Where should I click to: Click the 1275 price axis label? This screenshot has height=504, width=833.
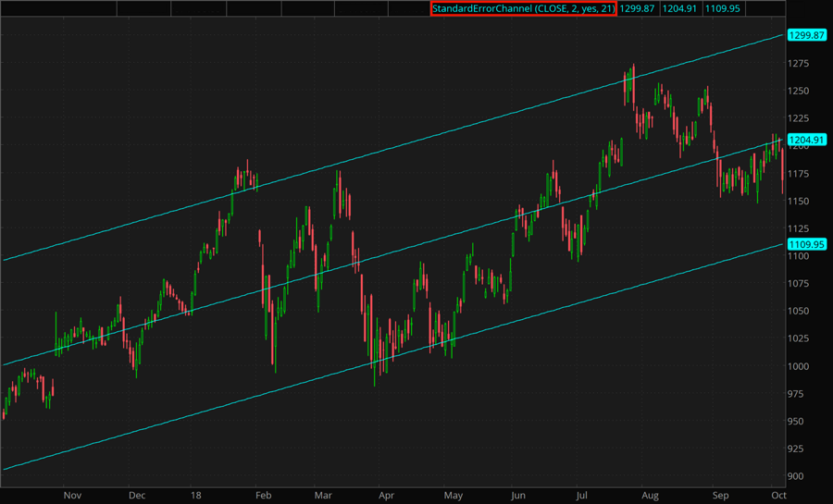(801, 64)
